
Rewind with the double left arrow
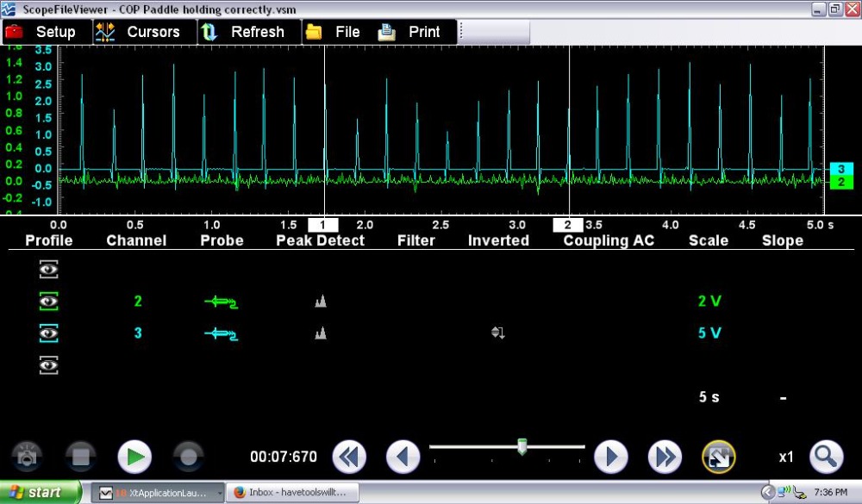tap(349, 457)
